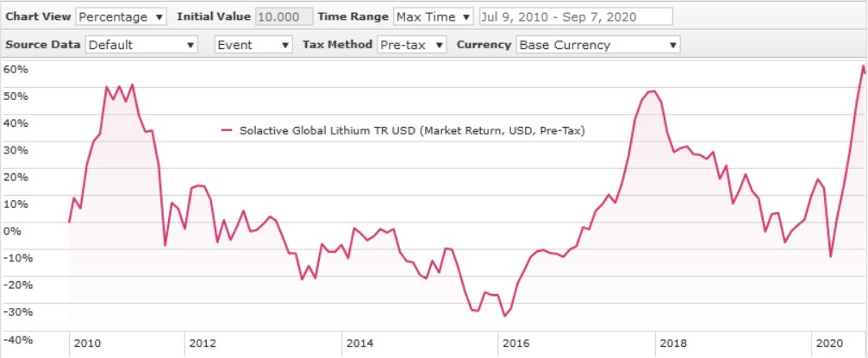The height and width of the screenshot is (358, 868).
Task: Expand the Time Range Max Time dropdown
Action: tap(433, 16)
